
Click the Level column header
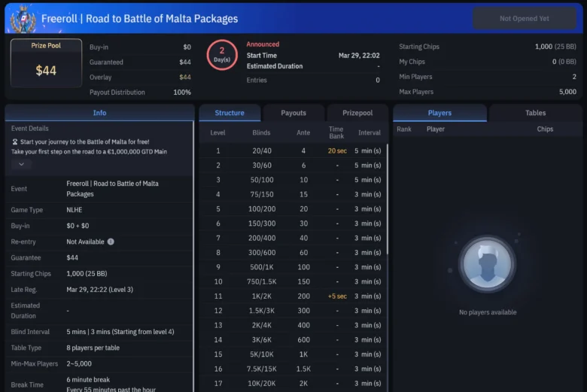(x=217, y=132)
